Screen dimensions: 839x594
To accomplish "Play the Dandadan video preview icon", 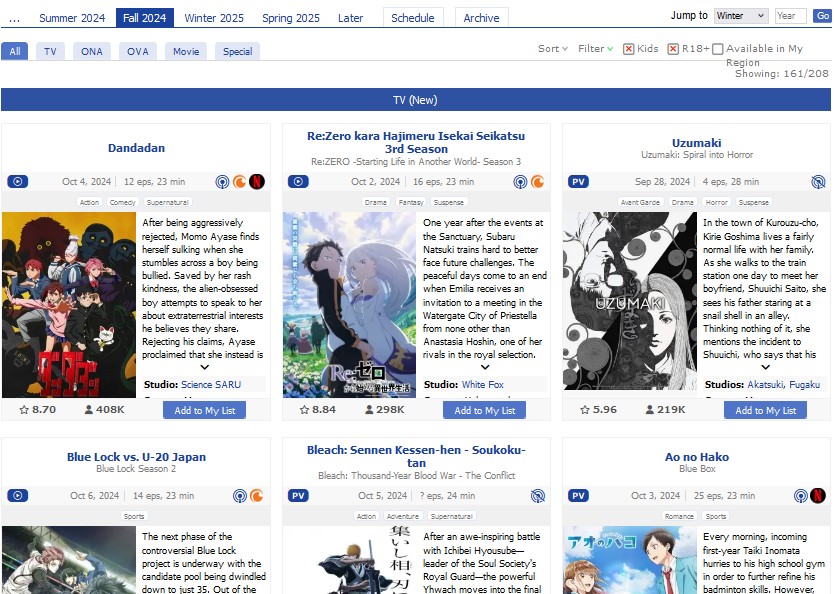I will [17, 182].
